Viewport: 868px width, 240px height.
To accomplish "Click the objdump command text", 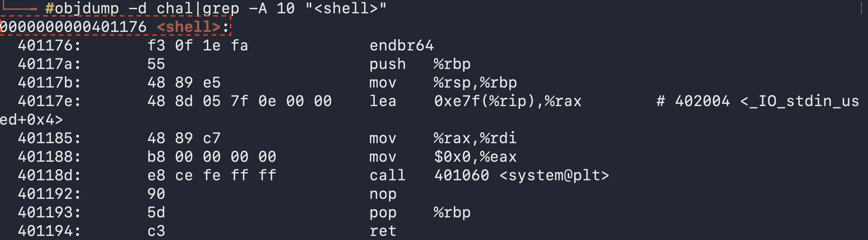I will [216, 8].
